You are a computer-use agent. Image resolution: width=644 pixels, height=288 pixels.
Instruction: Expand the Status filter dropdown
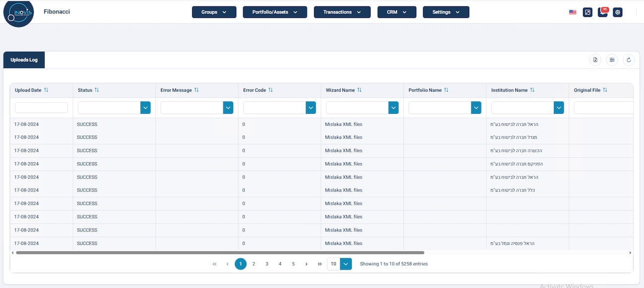(x=145, y=108)
